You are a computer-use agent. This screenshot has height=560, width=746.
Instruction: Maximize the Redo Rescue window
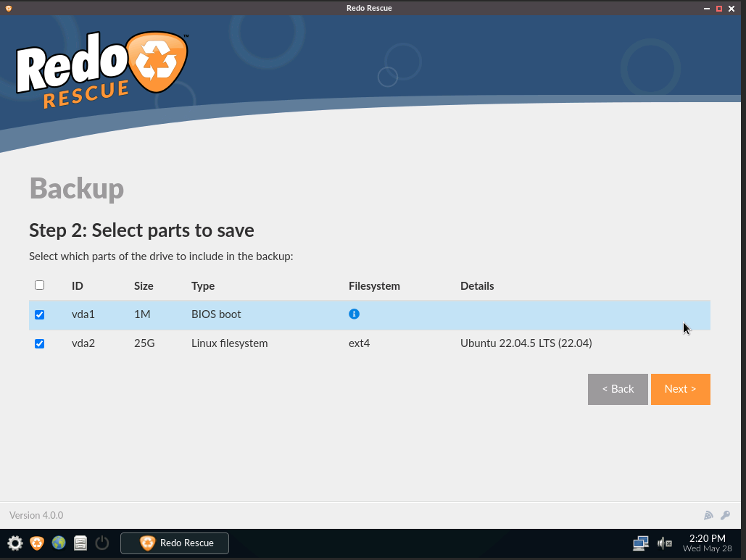pyautogui.click(x=719, y=9)
